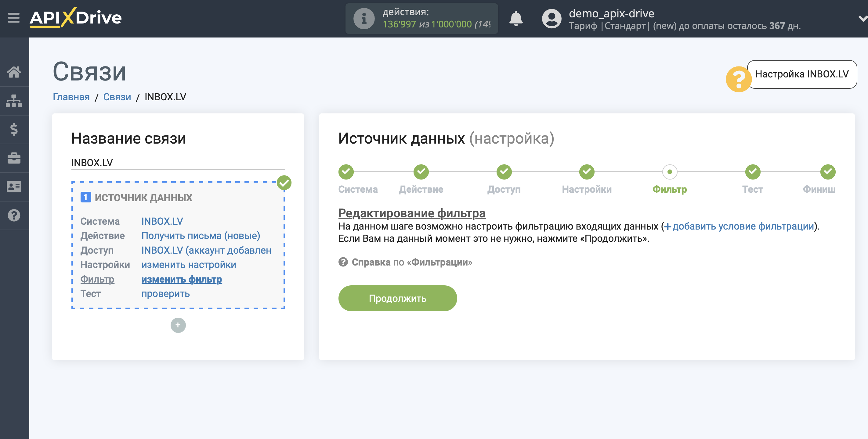Click the Редактирование фильтра heading

click(x=411, y=213)
